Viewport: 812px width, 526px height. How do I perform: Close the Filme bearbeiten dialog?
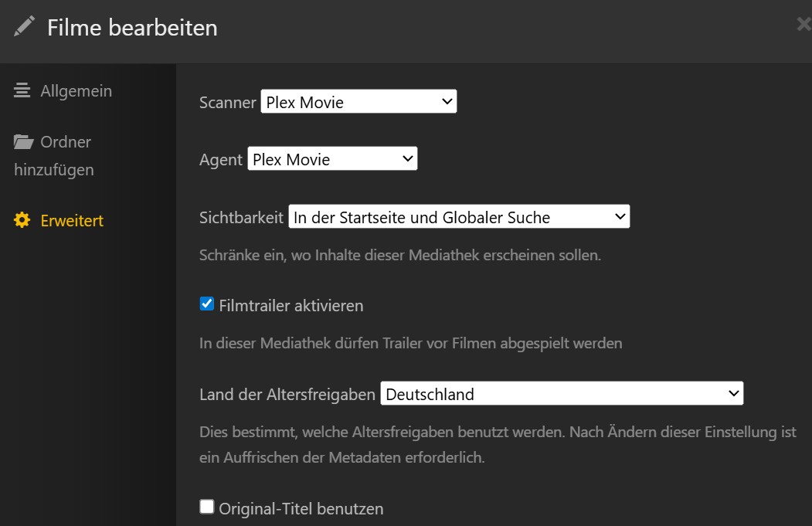tap(804, 24)
